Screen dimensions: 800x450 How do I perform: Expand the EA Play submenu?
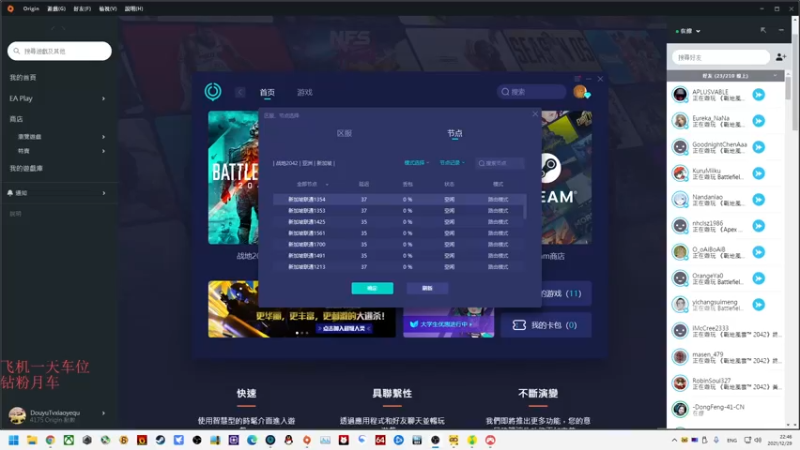[x=104, y=98]
